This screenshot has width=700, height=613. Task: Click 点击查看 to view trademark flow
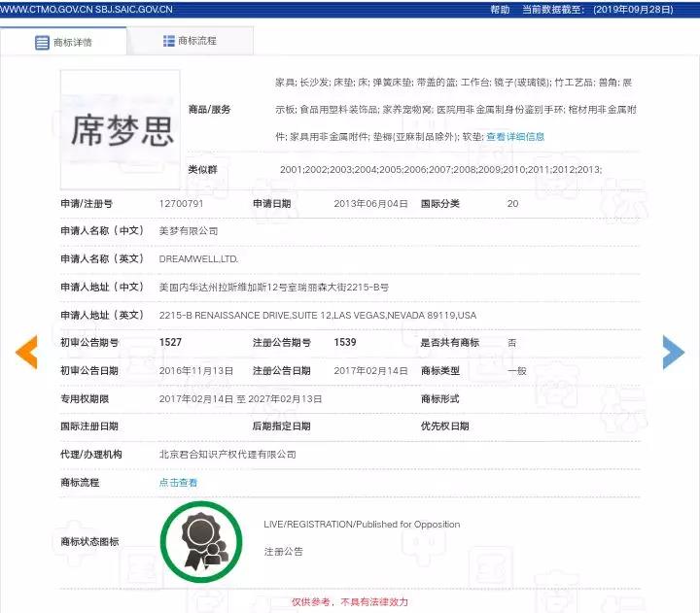tap(178, 483)
